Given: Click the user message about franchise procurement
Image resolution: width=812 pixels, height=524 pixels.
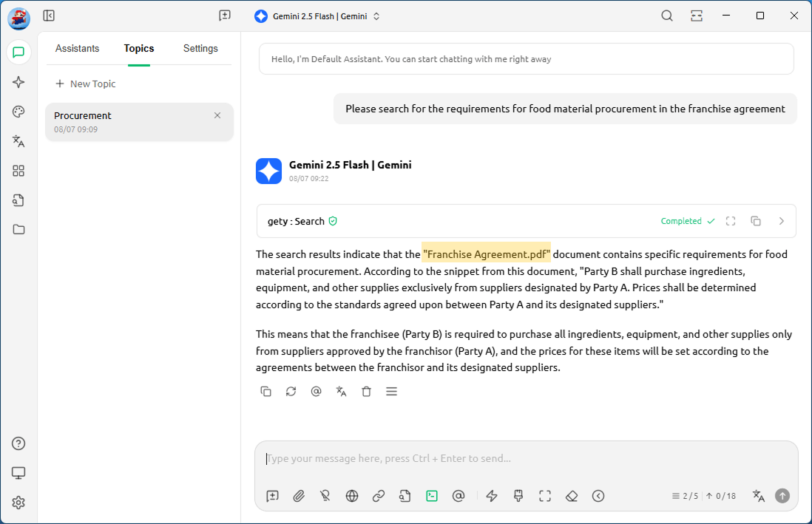Looking at the screenshot, I should (565, 109).
